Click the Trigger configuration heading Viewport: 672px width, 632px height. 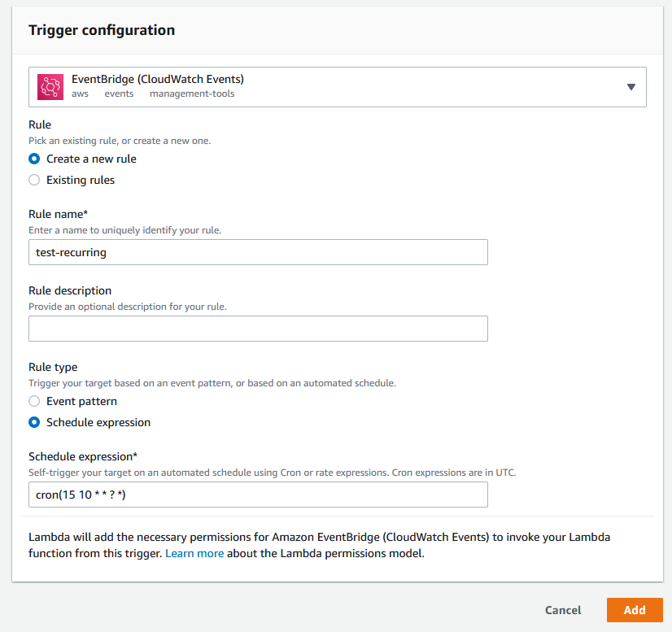[x=102, y=30]
